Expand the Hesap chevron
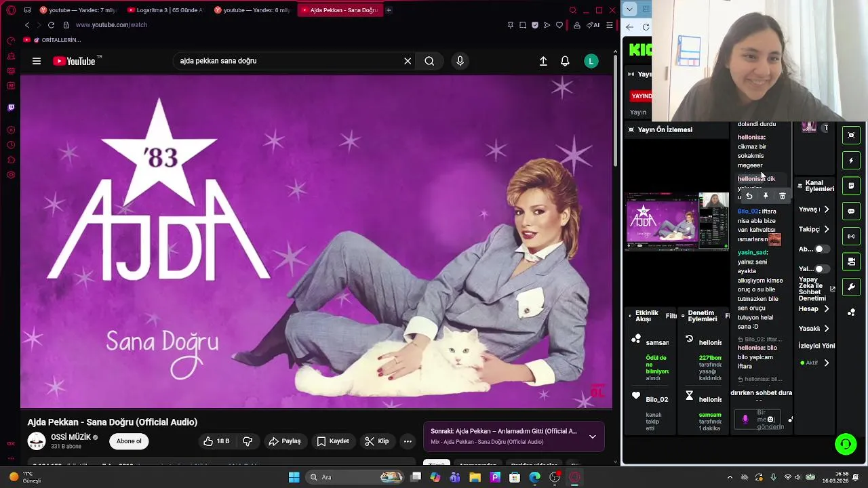This screenshot has width=868, height=488. 826,308
